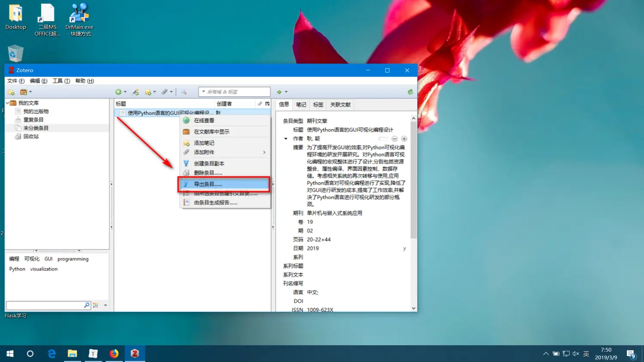
Task: Click the Sync with Zotero server icon
Action: click(x=410, y=92)
